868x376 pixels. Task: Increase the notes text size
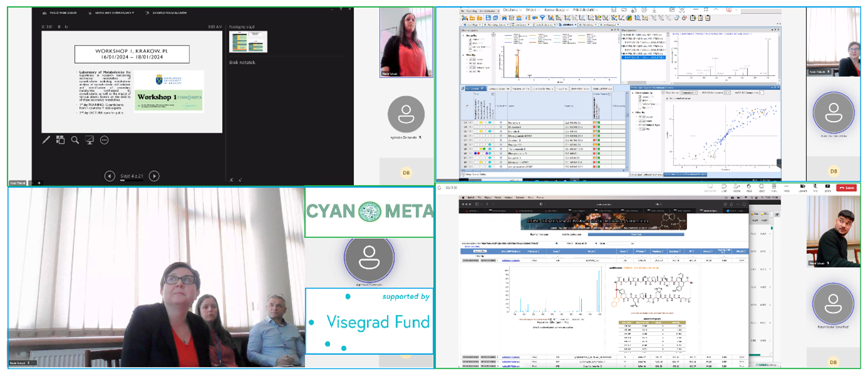(x=231, y=180)
